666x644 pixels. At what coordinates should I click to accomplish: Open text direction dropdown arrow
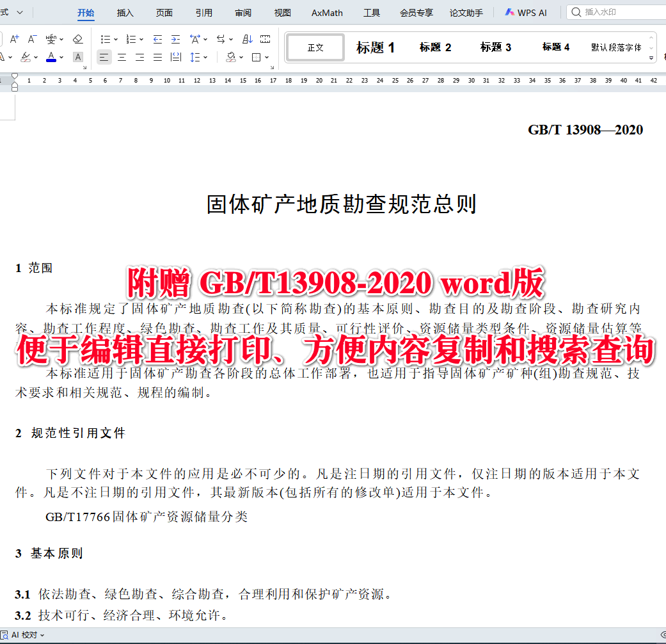tap(231, 39)
